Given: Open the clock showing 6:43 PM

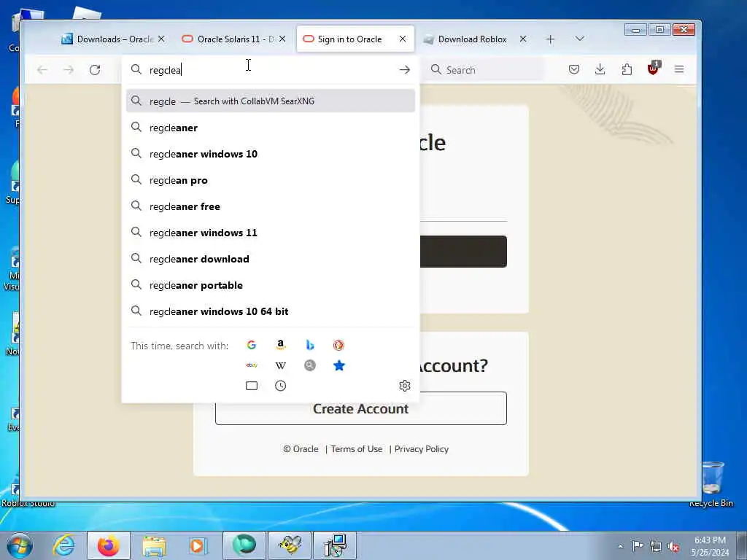Looking at the screenshot, I should tap(710, 545).
